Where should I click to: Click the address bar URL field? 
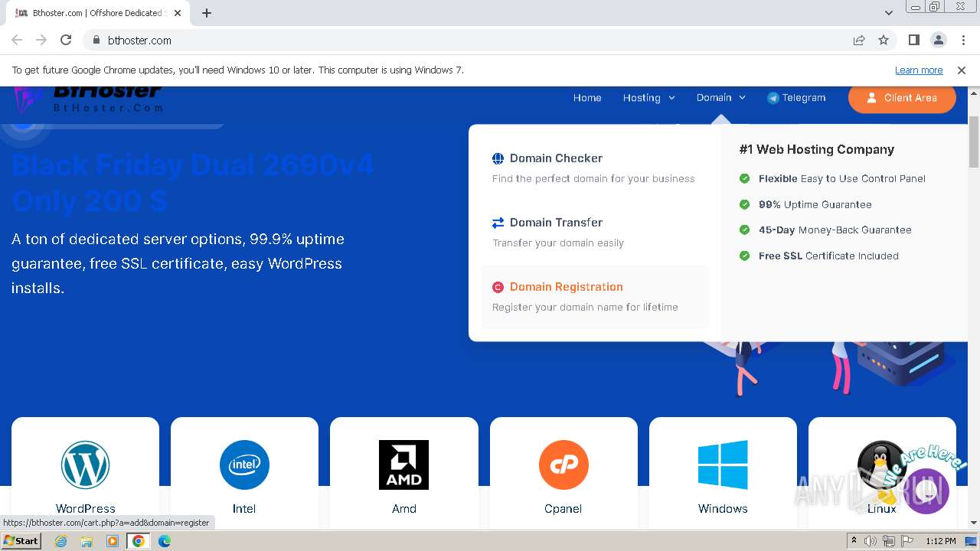(x=467, y=40)
